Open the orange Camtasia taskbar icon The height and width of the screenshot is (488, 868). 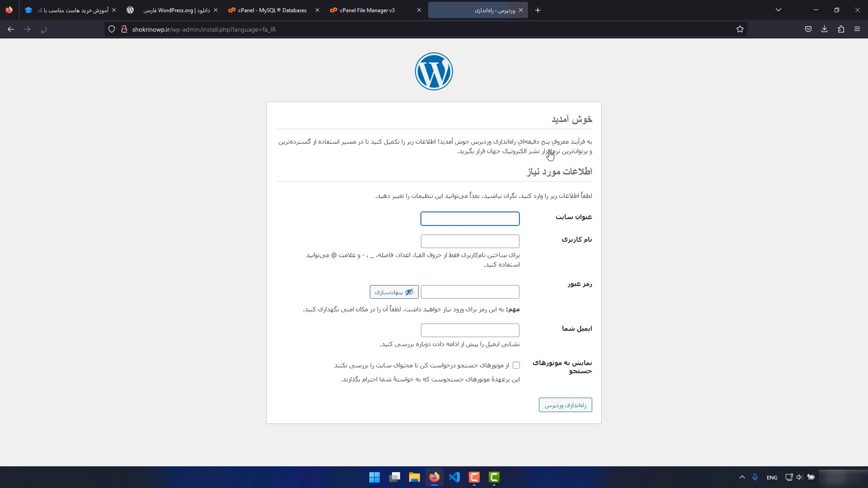tap(474, 477)
